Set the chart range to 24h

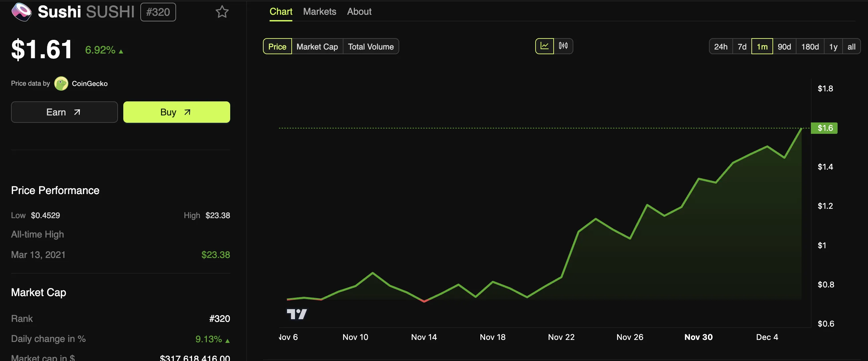coord(721,47)
